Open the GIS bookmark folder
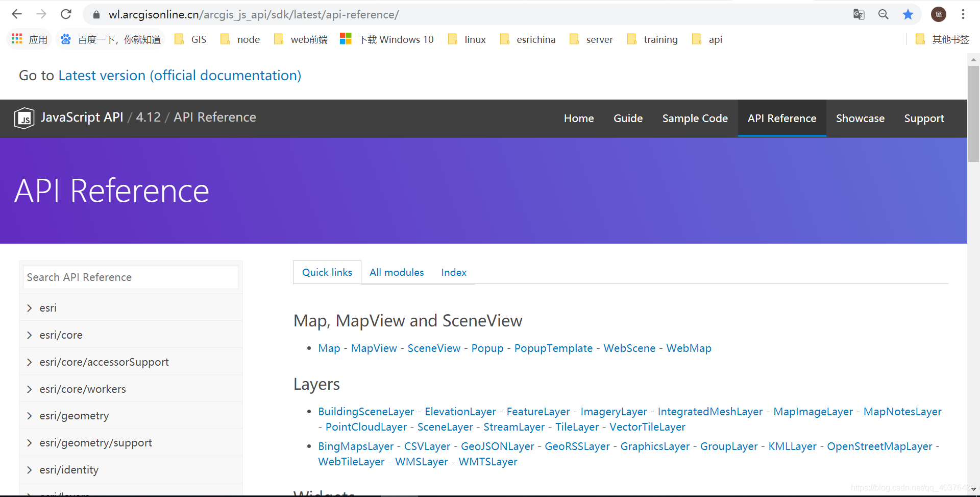This screenshot has width=980, height=497. 190,39
